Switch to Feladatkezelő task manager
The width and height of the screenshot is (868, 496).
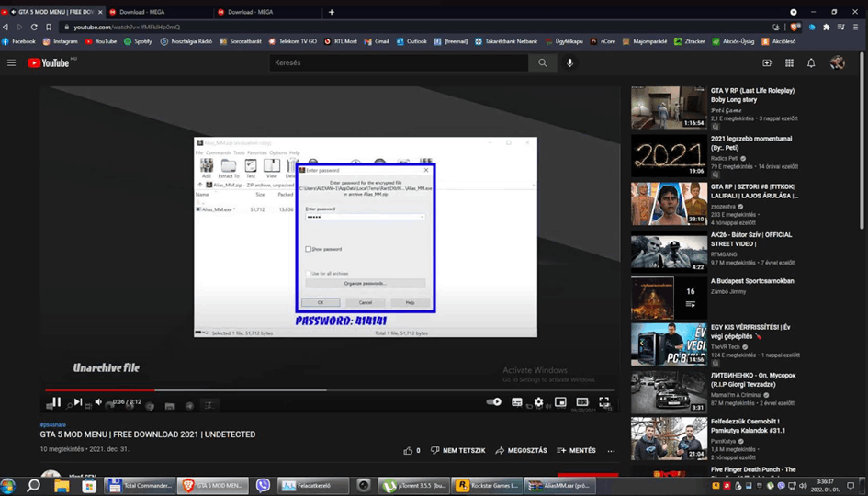click(x=313, y=486)
